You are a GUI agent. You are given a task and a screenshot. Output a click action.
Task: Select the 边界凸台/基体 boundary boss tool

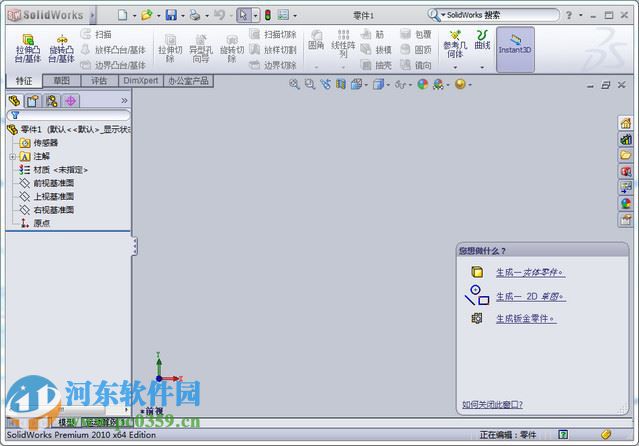tap(113, 65)
